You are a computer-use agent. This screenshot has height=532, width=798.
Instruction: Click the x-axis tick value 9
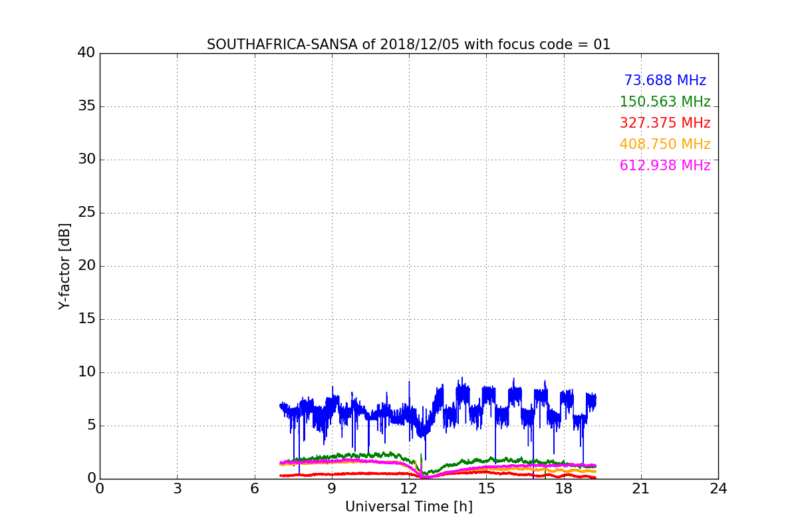[x=332, y=489]
